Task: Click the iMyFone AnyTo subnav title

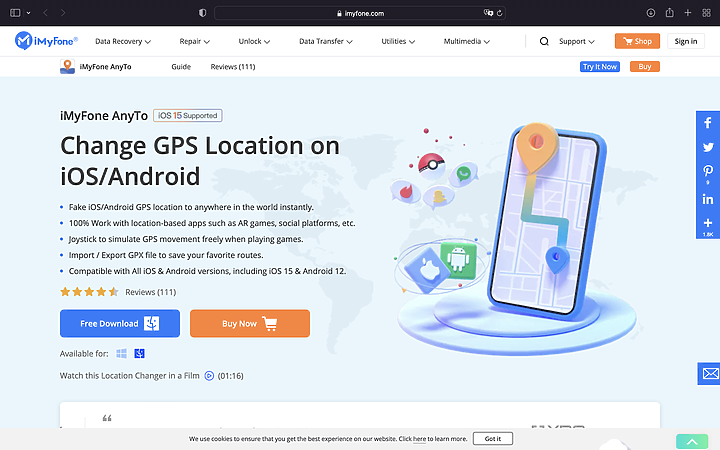Action: (105, 67)
